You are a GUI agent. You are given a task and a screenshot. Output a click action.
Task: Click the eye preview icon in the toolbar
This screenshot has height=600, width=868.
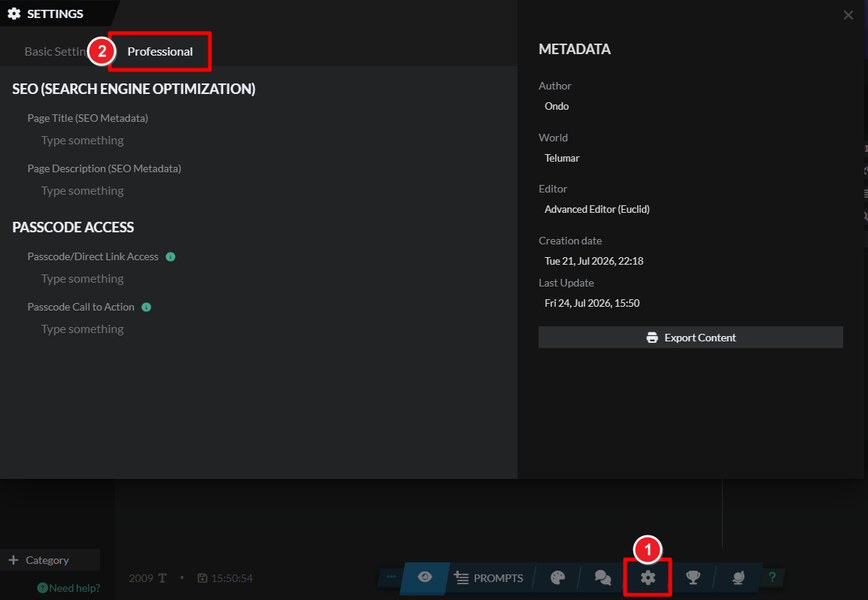click(424, 577)
